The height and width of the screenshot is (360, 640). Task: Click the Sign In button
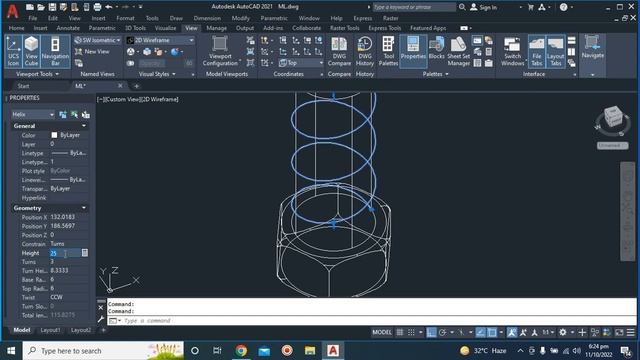coord(484,7)
